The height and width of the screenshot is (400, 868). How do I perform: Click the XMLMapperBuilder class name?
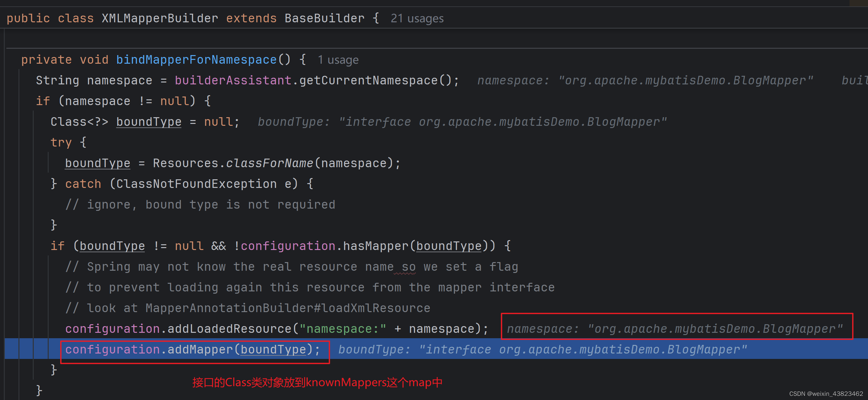160,18
